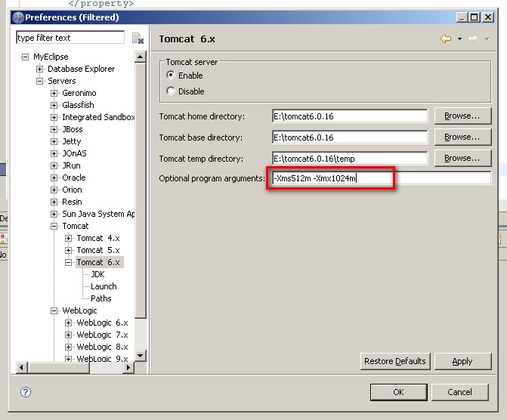Screen dimensions: 507x420
Task: Open the Help question mark icon
Action: click(26, 392)
